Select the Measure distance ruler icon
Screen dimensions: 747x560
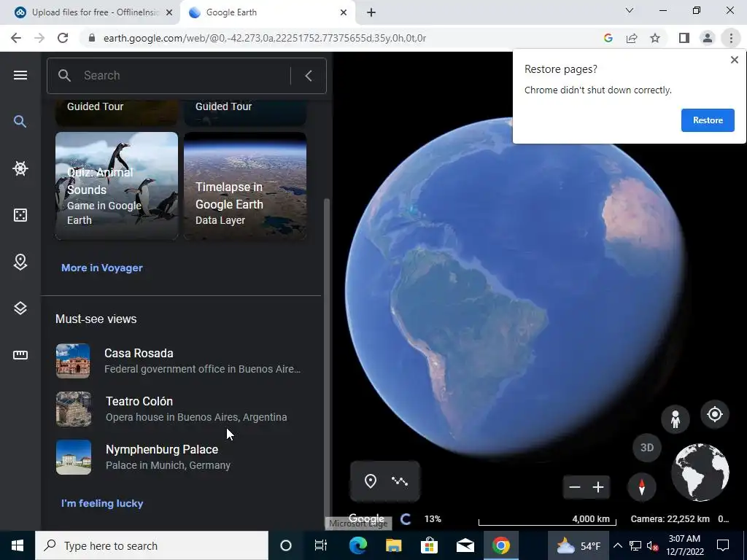(x=20, y=355)
